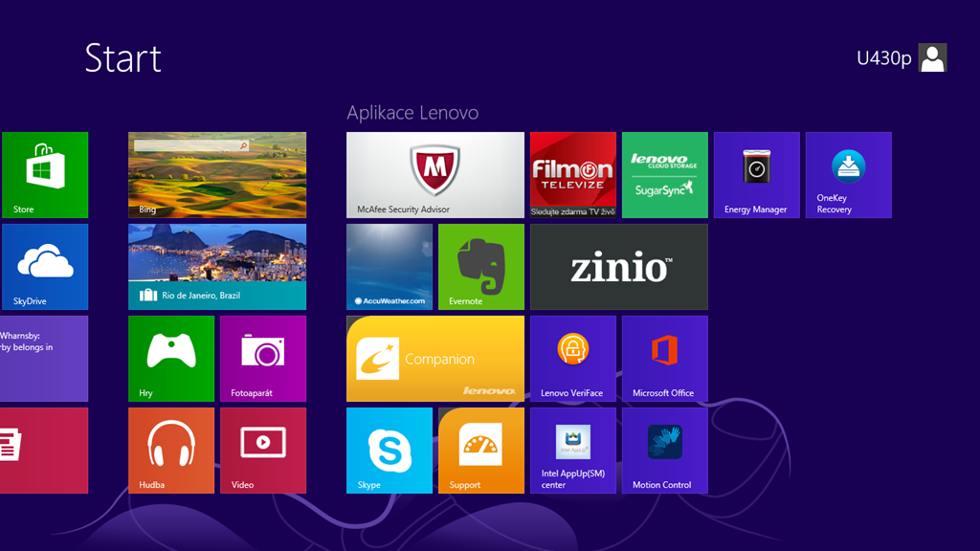The height and width of the screenshot is (551, 980).
Task: Open Intel AppUp center tile
Action: 572,451
